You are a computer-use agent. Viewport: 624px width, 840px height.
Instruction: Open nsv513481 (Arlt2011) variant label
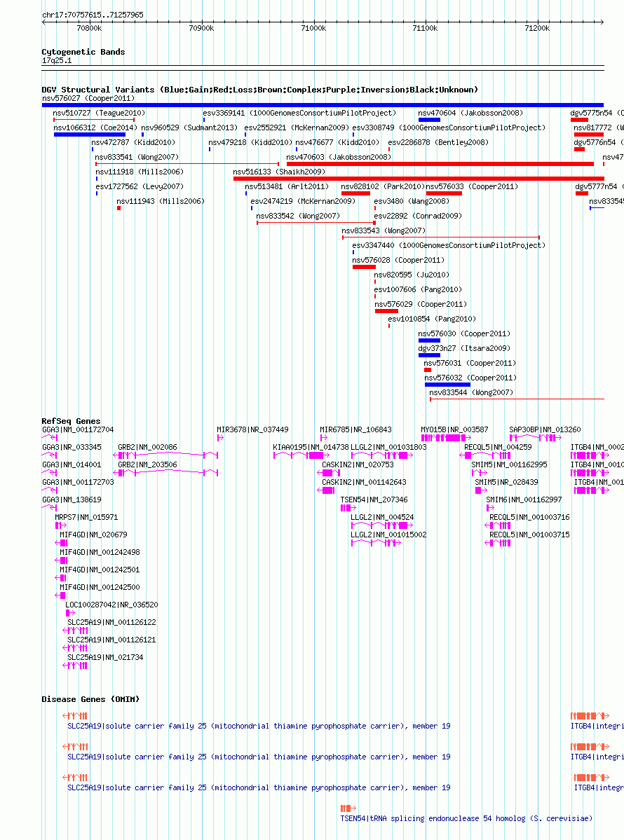(287, 186)
